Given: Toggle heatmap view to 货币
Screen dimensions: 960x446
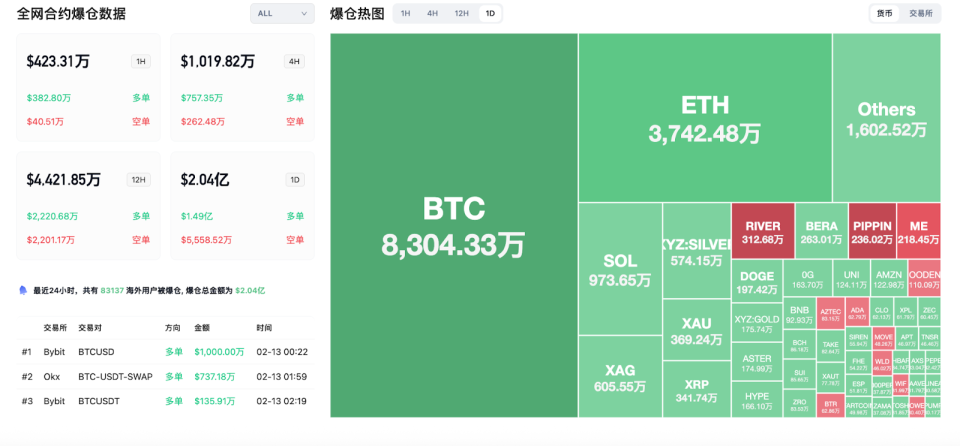Looking at the screenshot, I should 885,13.
